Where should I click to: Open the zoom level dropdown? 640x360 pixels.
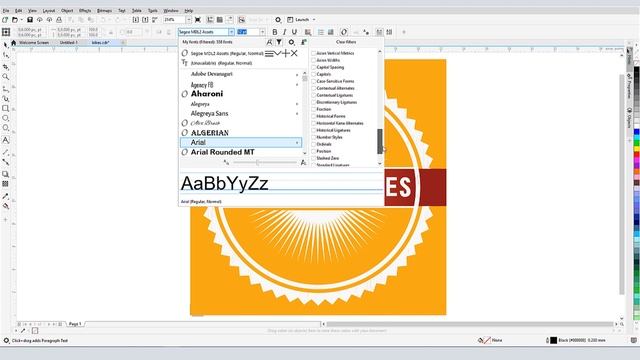189,20
